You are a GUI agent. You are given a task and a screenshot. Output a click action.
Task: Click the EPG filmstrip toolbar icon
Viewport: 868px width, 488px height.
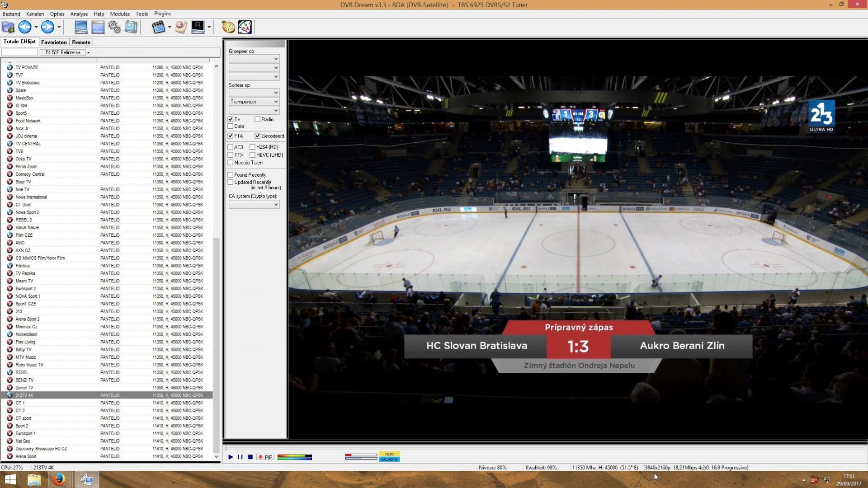point(159,27)
